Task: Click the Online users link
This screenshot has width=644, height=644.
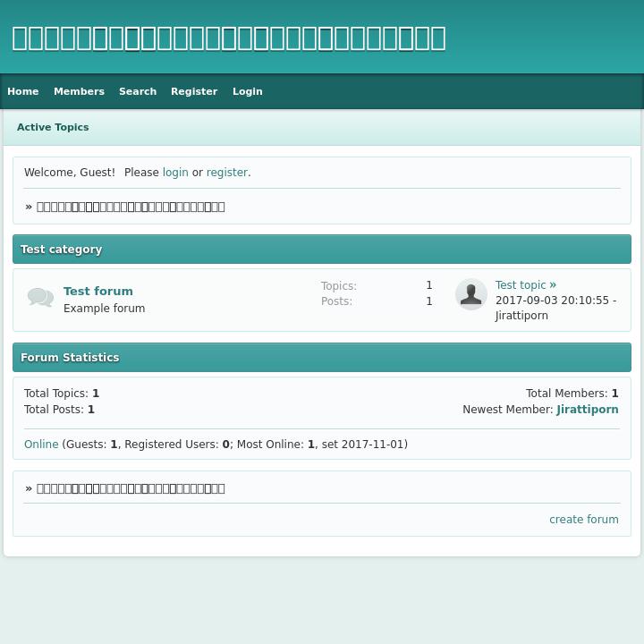Action: (41, 445)
